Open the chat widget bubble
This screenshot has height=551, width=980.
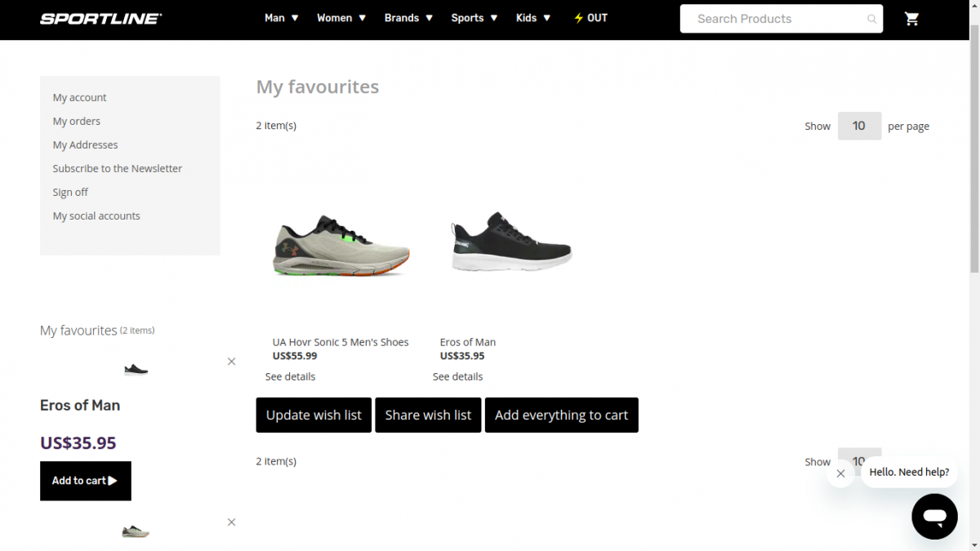coord(934,516)
